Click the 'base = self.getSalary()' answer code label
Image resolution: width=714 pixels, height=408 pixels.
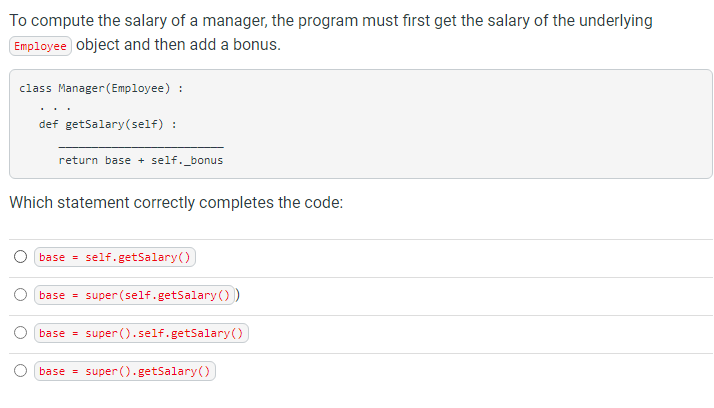click(x=115, y=257)
